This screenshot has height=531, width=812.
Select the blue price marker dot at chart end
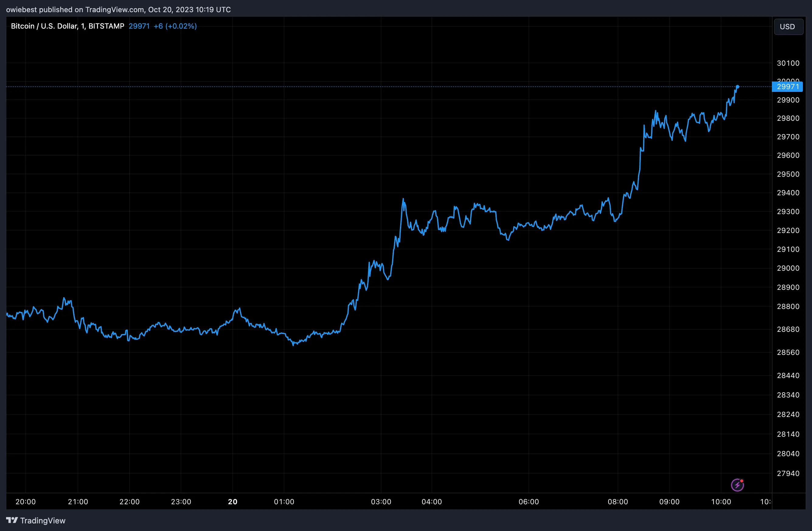(x=737, y=87)
